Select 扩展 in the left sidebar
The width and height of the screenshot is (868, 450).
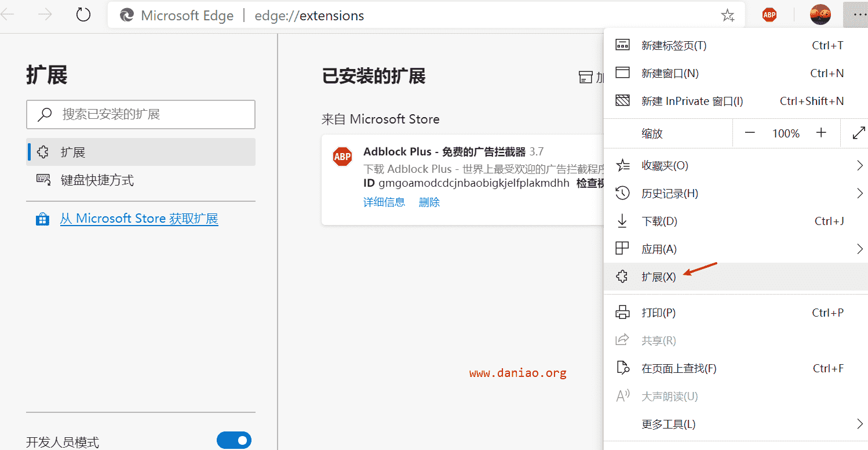pyautogui.click(x=141, y=152)
